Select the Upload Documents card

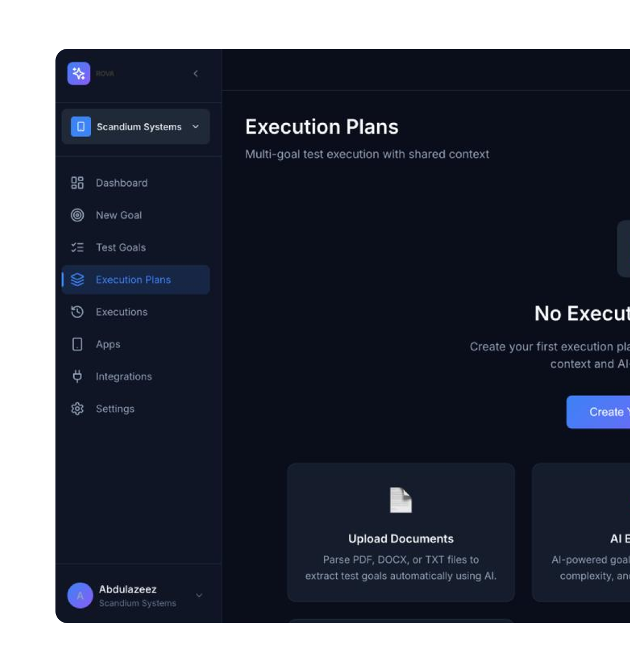coord(400,532)
